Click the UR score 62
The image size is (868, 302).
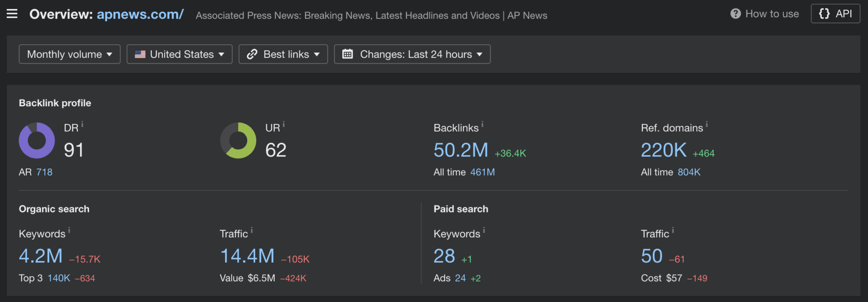(276, 150)
